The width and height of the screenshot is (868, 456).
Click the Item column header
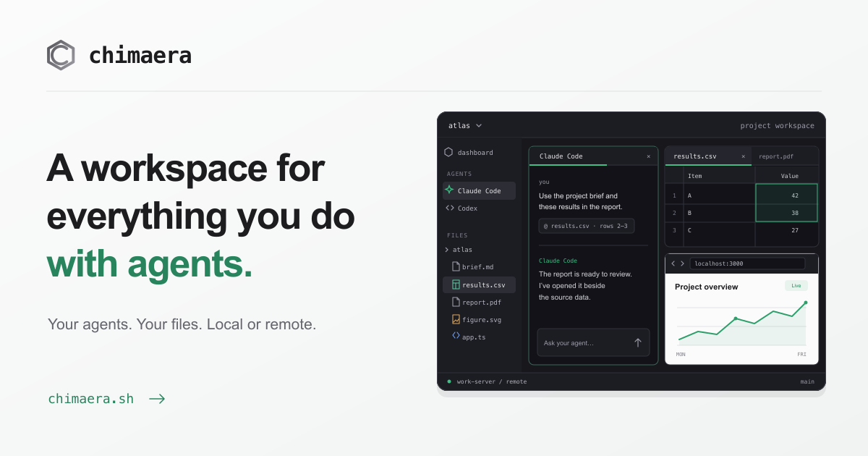coord(719,175)
